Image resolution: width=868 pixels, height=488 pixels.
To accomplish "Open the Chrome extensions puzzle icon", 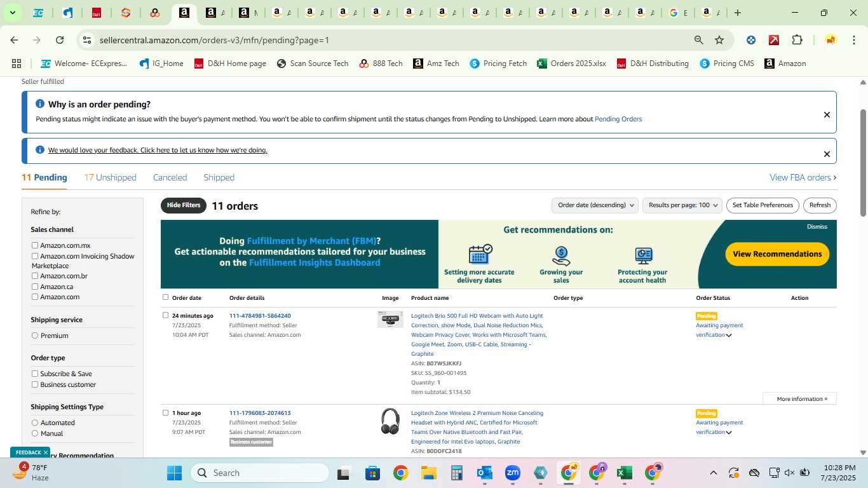I will point(797,40).
